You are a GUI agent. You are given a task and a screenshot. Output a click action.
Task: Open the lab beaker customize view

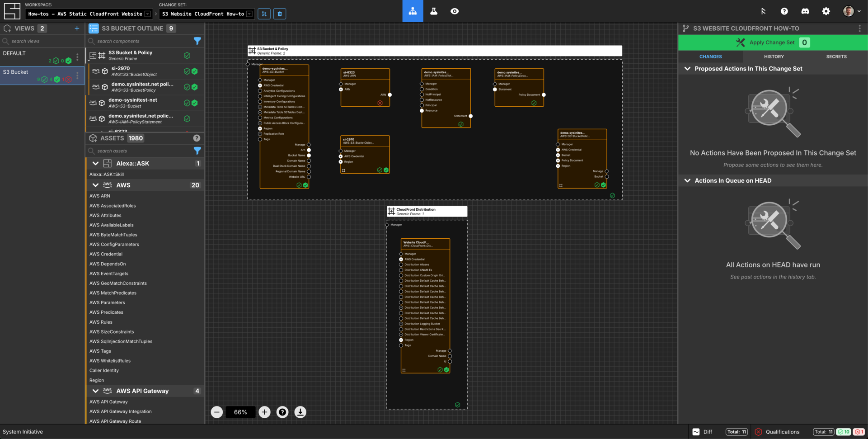click(x=434, y=11)
